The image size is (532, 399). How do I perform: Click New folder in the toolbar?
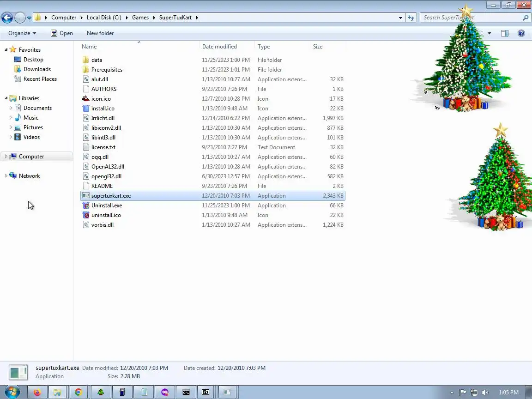point(100,33)
